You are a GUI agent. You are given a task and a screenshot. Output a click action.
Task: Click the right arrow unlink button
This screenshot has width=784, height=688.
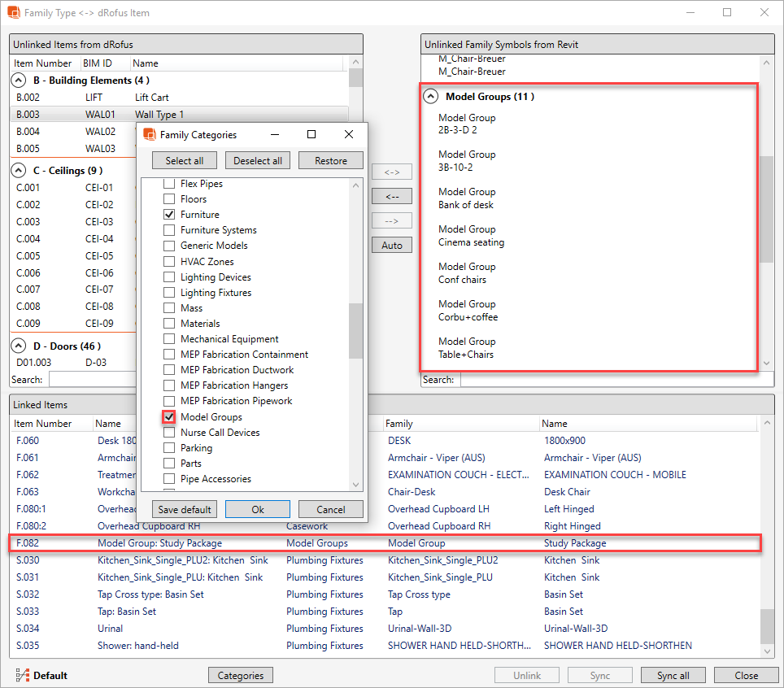[392, 220]
